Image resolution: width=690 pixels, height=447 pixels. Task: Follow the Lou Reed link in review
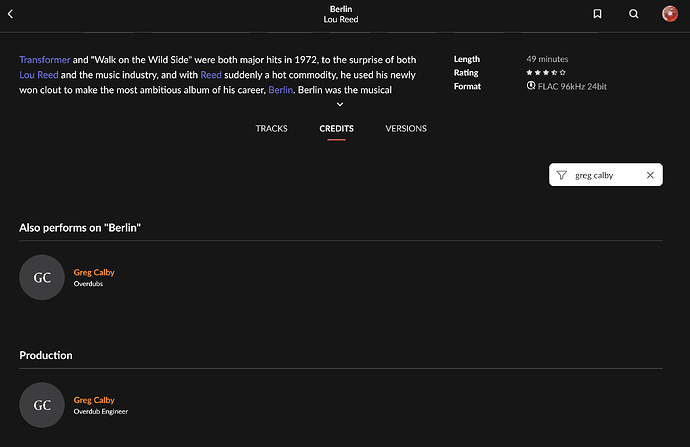pos(39,75)
